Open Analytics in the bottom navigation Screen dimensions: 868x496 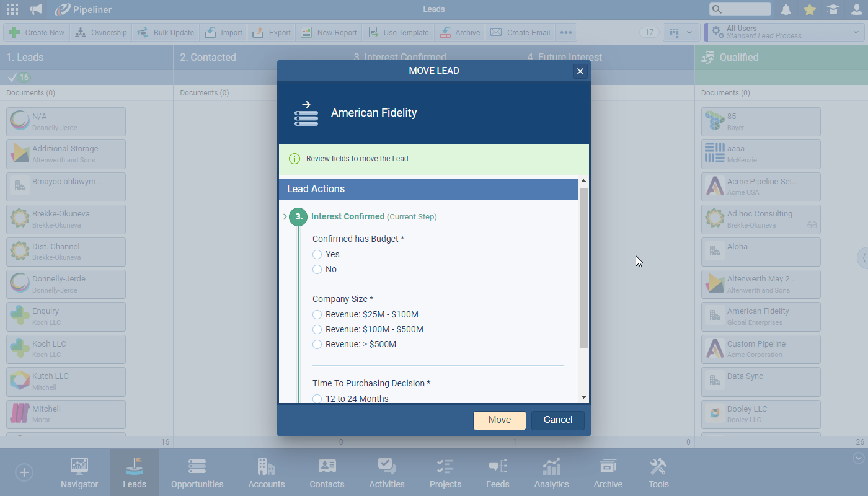tap(551, 473)
